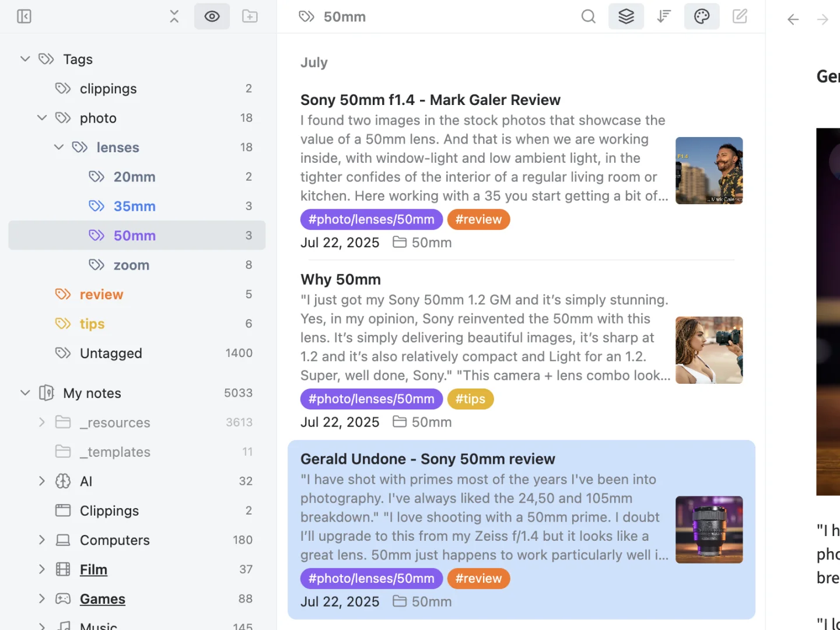Select the 35mm tag label
Image resolution: width=840 pixels, height=630 pixels.
[135, 206]
